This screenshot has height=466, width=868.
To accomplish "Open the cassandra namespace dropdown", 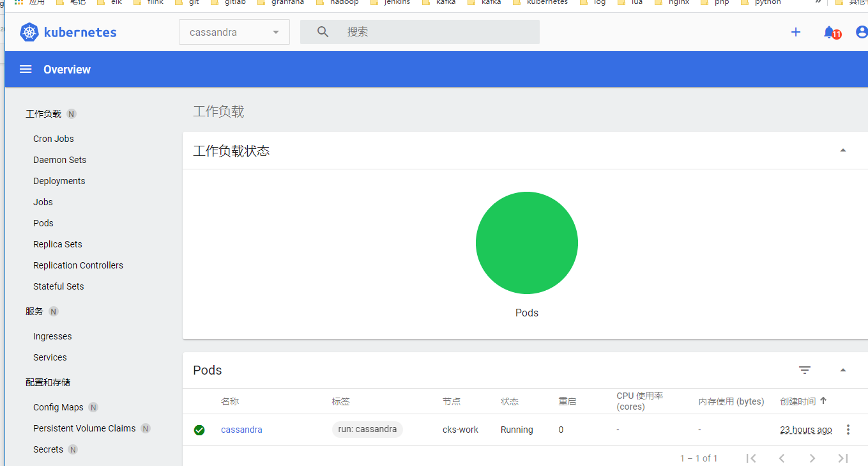I will (234, 32).
